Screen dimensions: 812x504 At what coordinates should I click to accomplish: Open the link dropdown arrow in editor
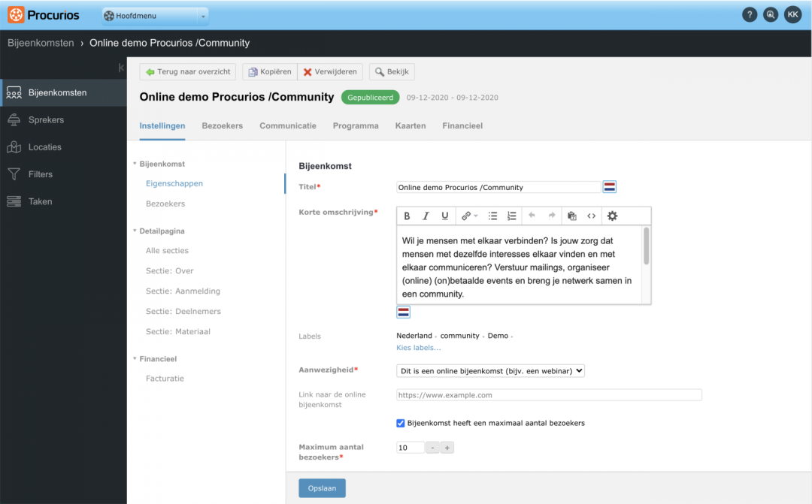[x=475, y=216]
